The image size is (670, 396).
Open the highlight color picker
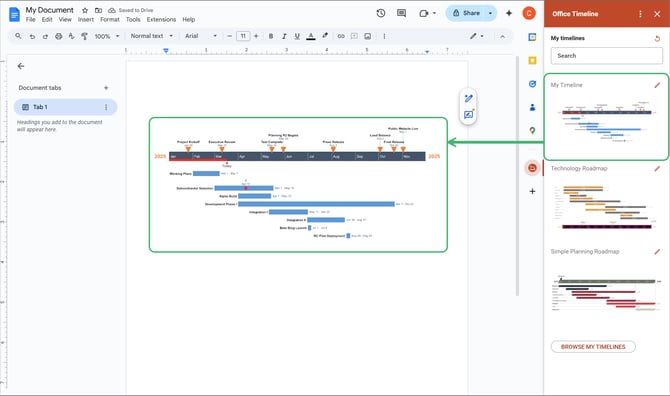click(325, 36)
